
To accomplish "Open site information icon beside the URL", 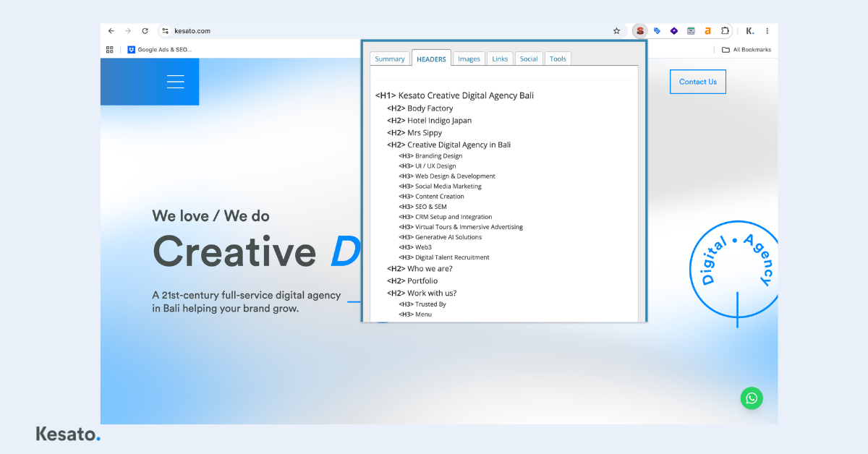I will tap(165, 31).
